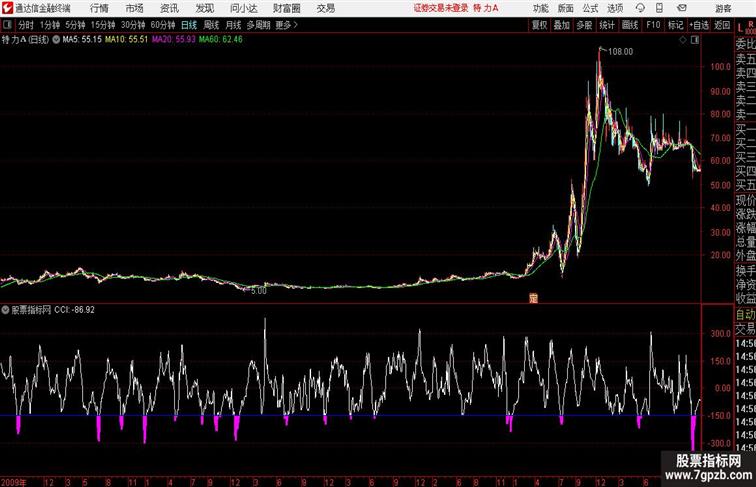This screenshot has width=756, height=487.
Task: Toggle the side panel icon near the price axis
Action: click(695, 40)
